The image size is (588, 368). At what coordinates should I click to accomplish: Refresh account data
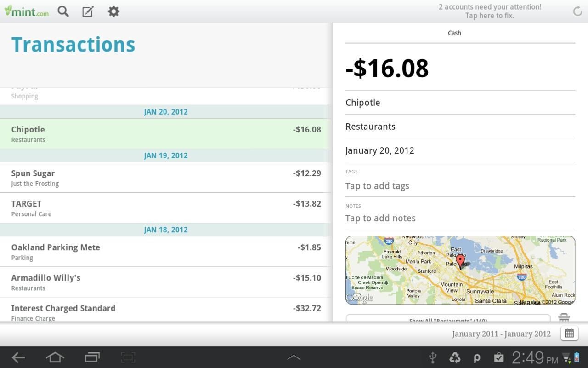pos(577,11)
